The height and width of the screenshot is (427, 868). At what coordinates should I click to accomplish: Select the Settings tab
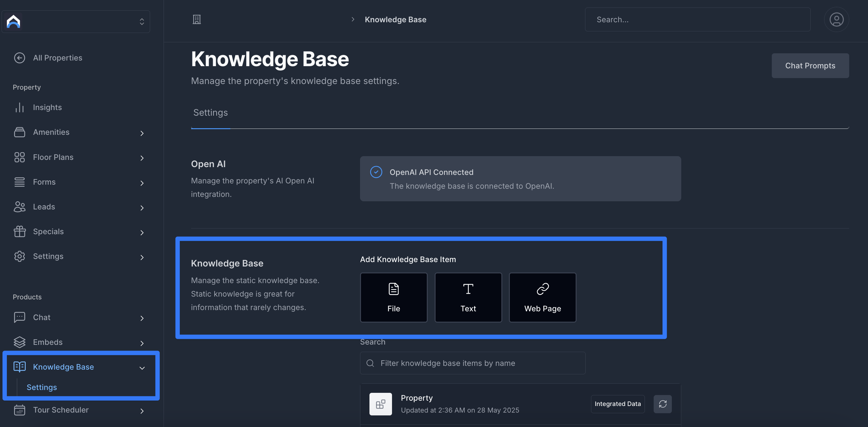(x=211, y=113)
